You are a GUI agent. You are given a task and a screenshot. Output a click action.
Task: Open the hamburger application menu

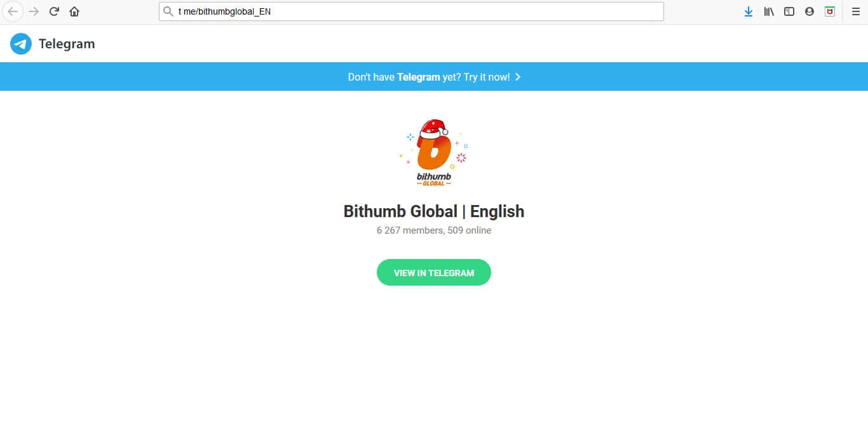[855, 11]
